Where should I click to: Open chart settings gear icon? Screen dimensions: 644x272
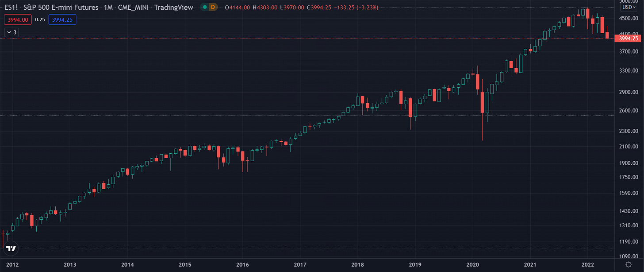pyautogui.click(x=629, y=264)
